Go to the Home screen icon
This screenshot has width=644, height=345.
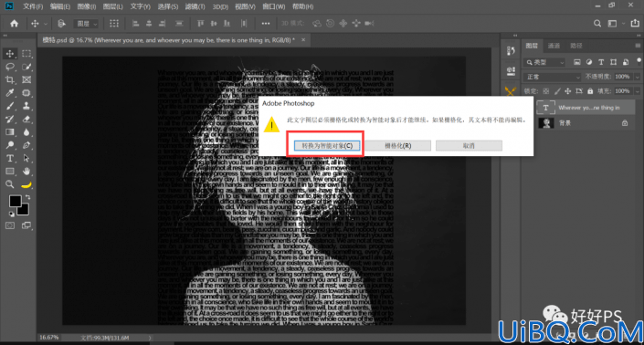14,24
